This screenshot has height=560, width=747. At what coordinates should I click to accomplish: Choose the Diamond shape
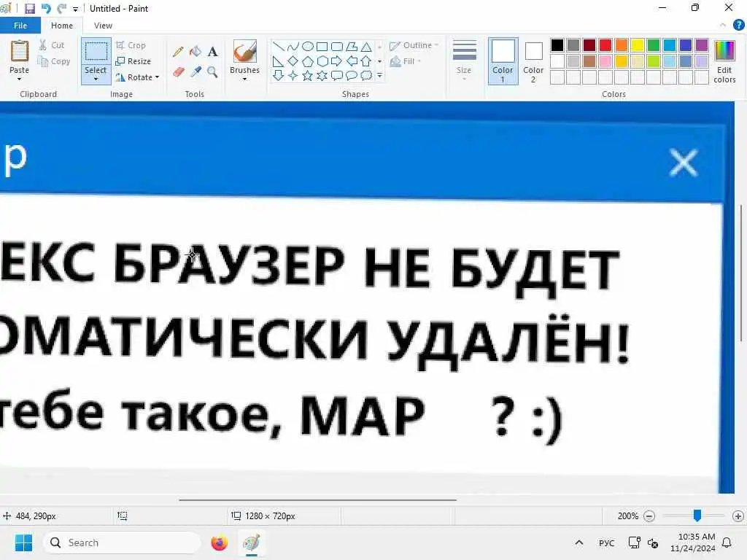(293, 61)
